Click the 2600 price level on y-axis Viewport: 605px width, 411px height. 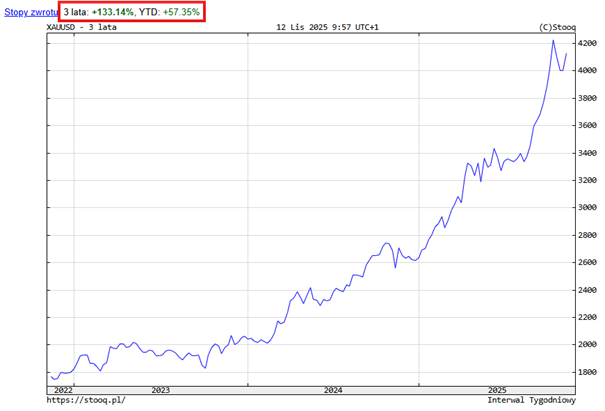(591, 262)
